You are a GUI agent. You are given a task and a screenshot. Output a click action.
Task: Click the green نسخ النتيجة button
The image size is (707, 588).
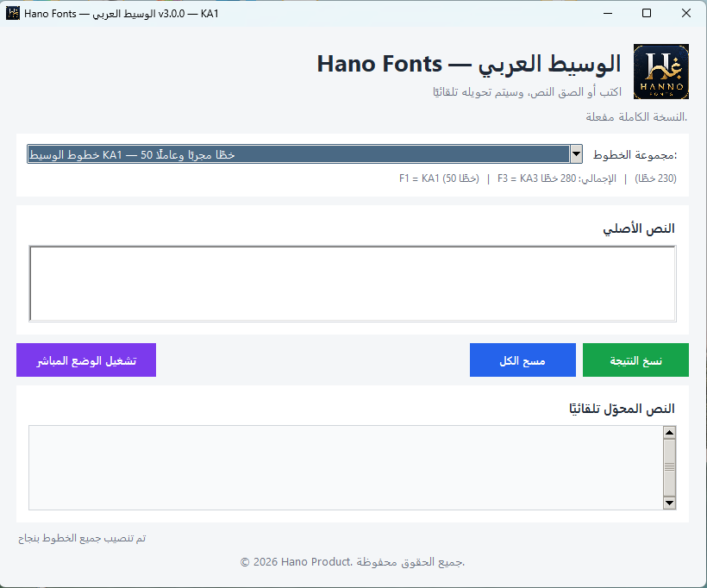[x=635, y=360]
